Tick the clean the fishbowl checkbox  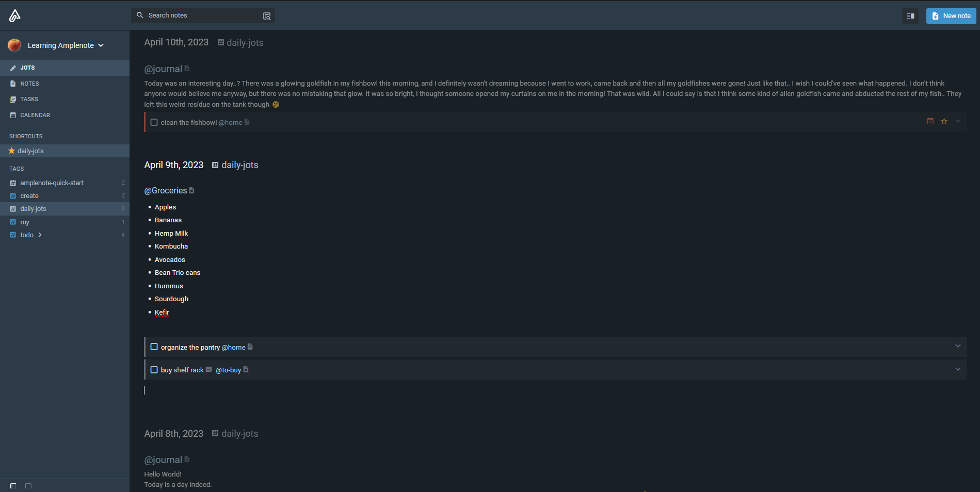154,122
